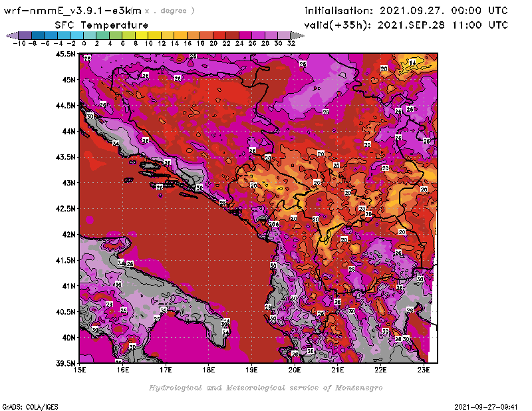
Task: Click the '45N' latitude axis label
Action: [68, 80]
